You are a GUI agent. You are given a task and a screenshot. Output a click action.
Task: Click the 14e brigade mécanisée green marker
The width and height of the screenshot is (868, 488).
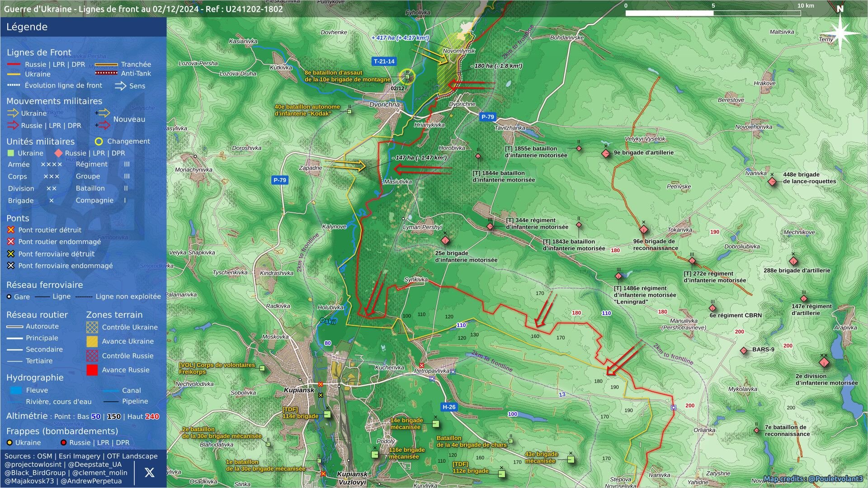(435, 424)
